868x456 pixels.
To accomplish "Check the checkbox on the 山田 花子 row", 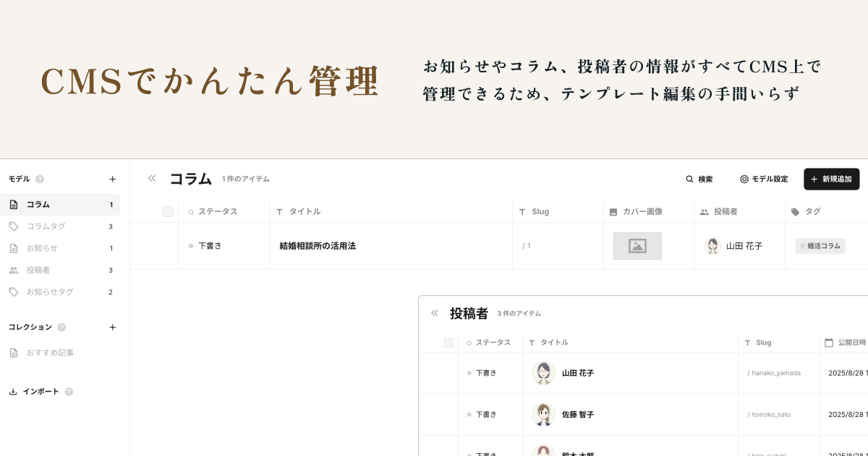I will click(x=448, y=373).
